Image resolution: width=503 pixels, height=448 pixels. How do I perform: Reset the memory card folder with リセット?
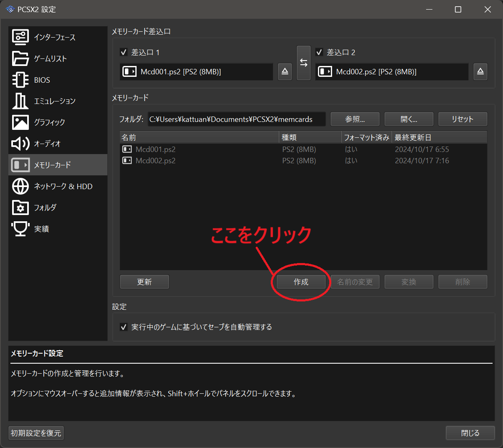463,119
